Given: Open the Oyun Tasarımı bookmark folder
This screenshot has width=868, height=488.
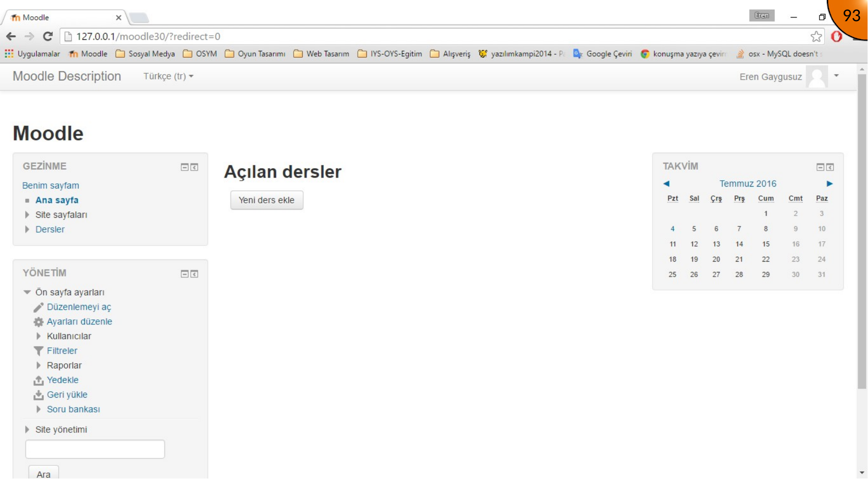Looking at the screenshot, I should click(x=255, y=54).
